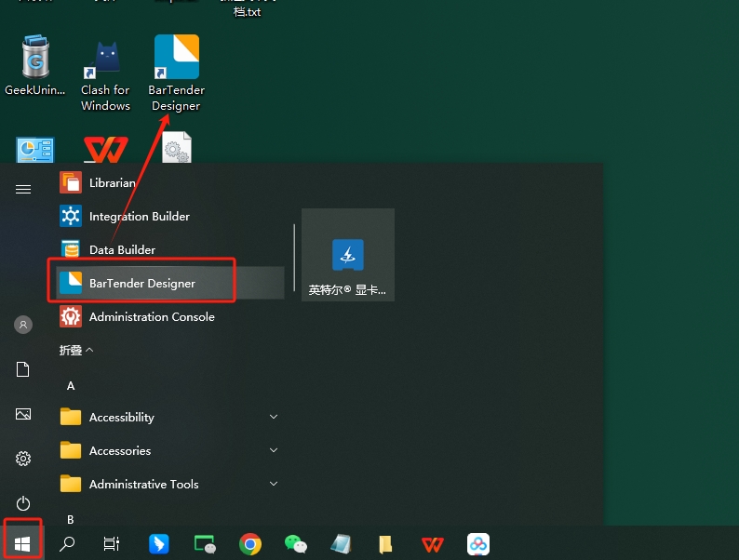Open the user account icon in Start sidebar

pos(23,325)
